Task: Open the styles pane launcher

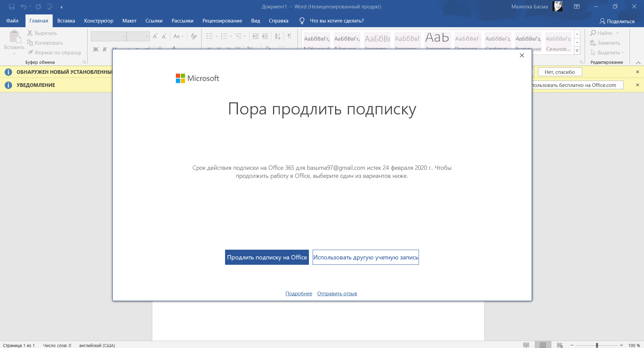Action: point(581,62)
